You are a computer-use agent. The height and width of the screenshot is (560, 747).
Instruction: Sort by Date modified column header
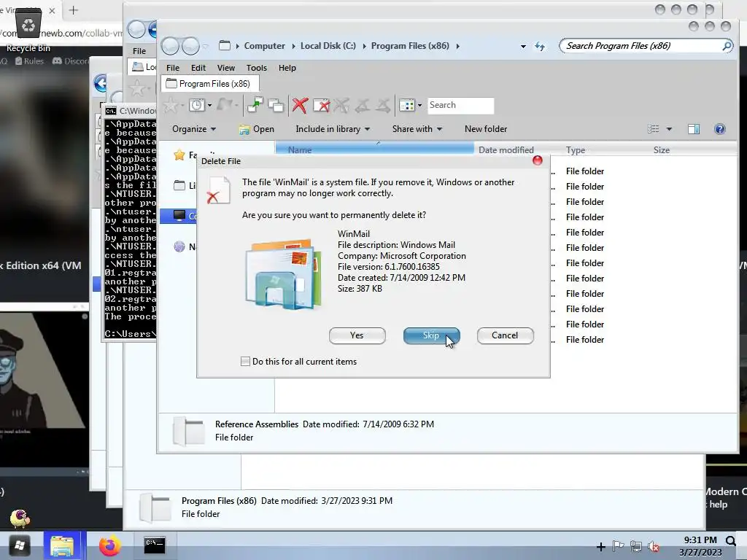click(506, 150)
